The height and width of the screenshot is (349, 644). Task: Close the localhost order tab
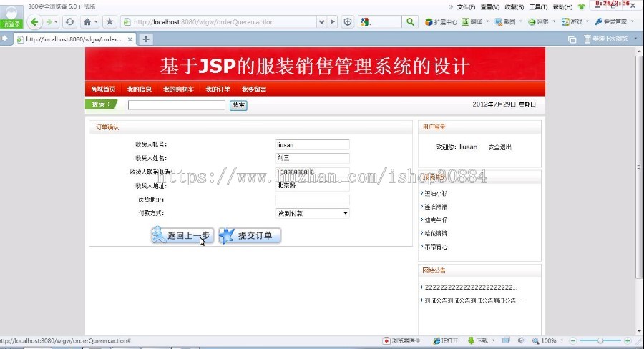tap(130, 39)
